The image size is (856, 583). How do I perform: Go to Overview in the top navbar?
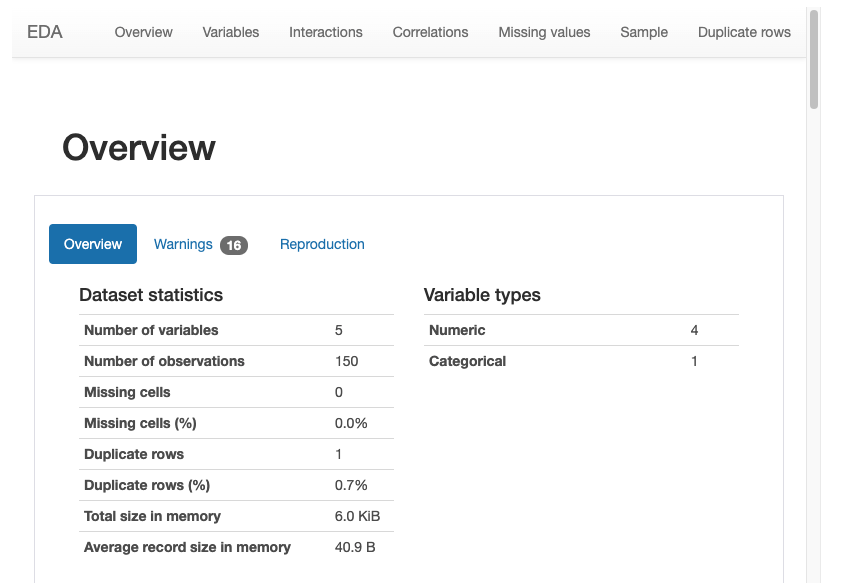coord(143,32)
